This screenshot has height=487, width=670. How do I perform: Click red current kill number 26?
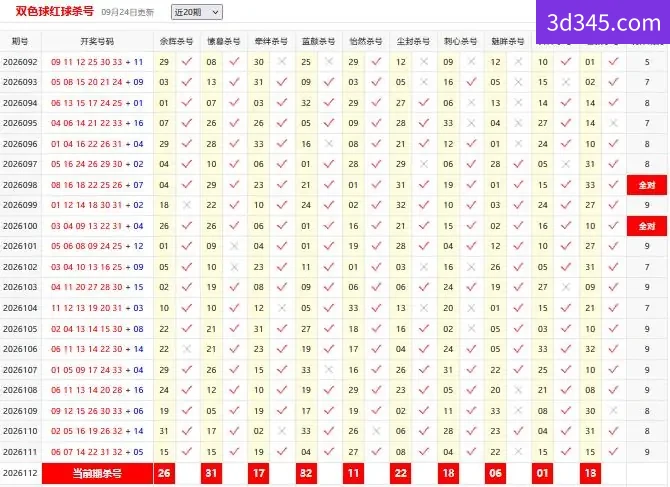[x=164, y=473]
